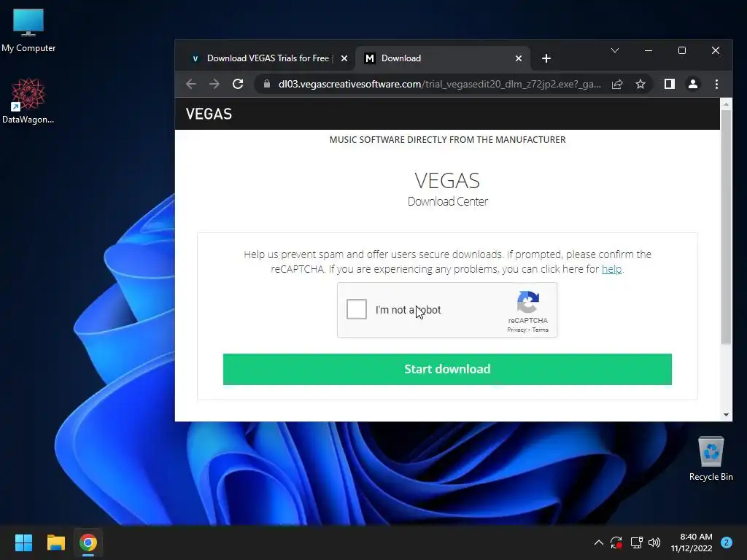Go forward in browser history
Image resolution: width=747 pixels, height=560 pixels.
point(214,85)
